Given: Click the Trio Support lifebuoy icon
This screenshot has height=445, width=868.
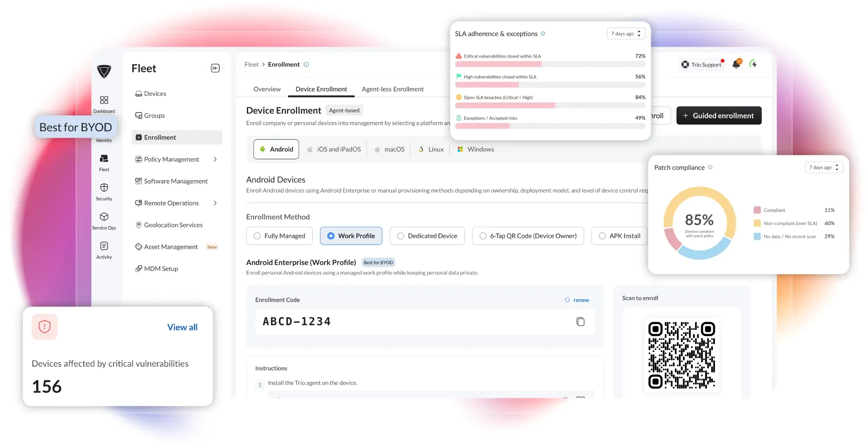Looking at the screenshot, I should pyautogui.click(x=685, y=65).
